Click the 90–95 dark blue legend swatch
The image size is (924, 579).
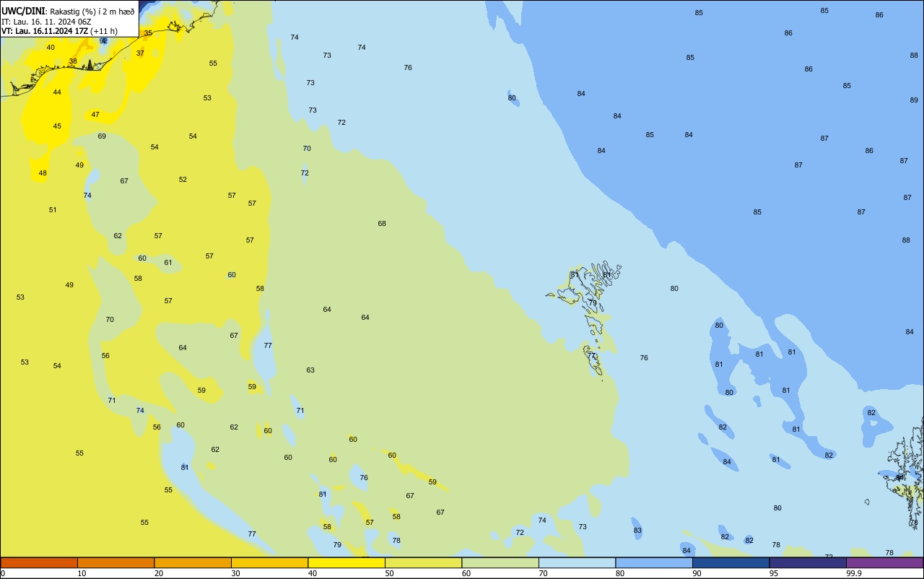coord(731,562)
